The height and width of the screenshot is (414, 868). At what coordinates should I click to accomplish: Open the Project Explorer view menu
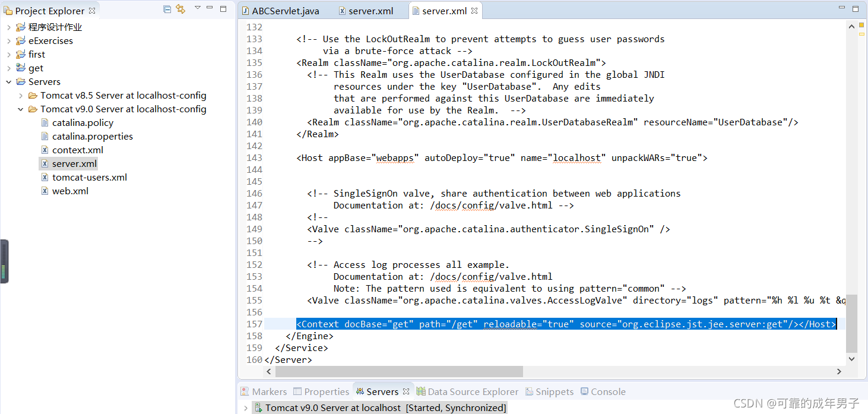(x=197, y=9)
